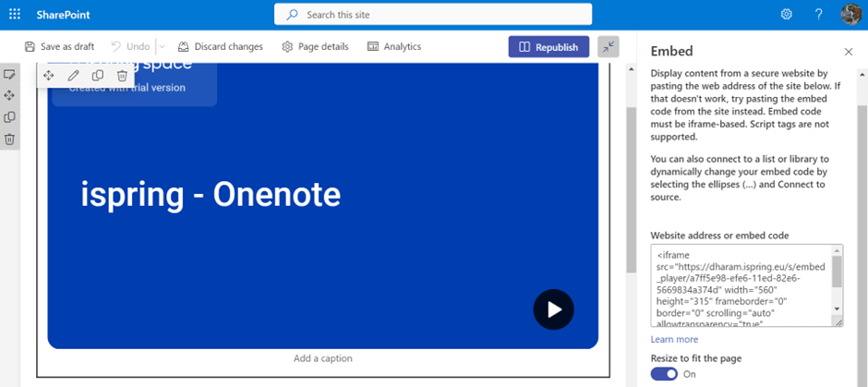This screenshot has height=387, width=868.
Task: Click the section move icon in left rail
Action: [x=9, y=96]
